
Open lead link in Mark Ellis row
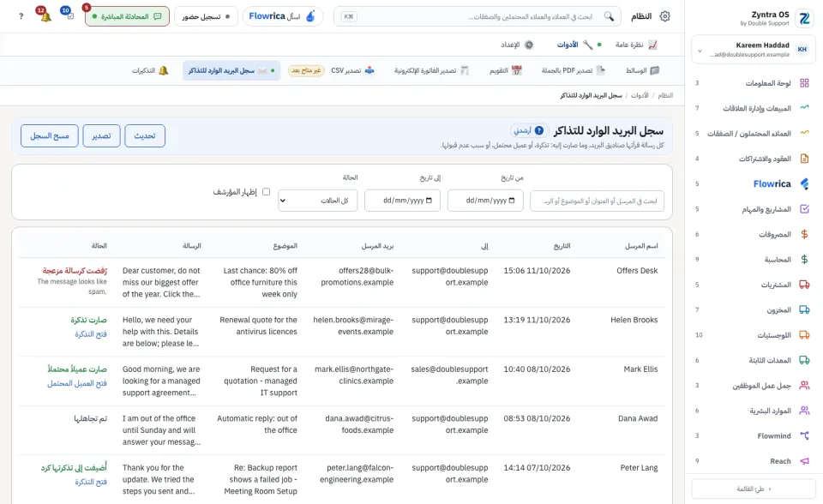pyautogui.click(x=76, y=384)
